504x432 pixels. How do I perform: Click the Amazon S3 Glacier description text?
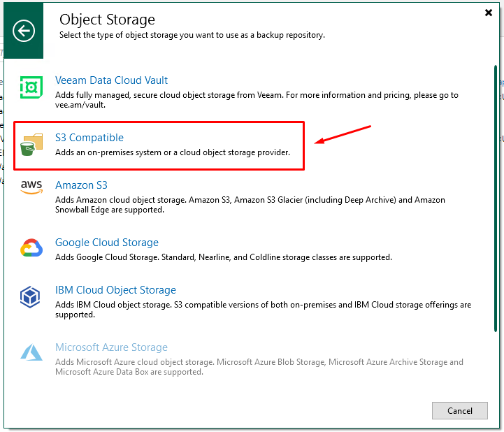pos(250,204)
